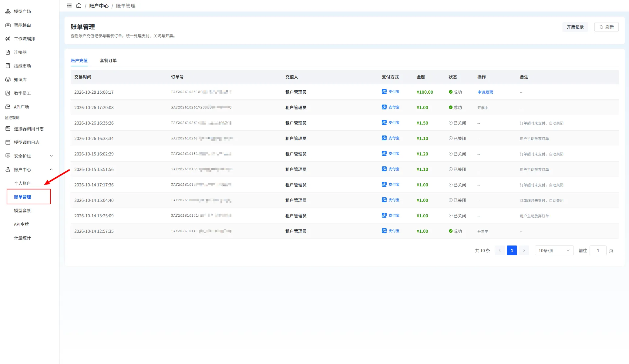Collapse the 账户中心 menu chevron

coord(51,169)
